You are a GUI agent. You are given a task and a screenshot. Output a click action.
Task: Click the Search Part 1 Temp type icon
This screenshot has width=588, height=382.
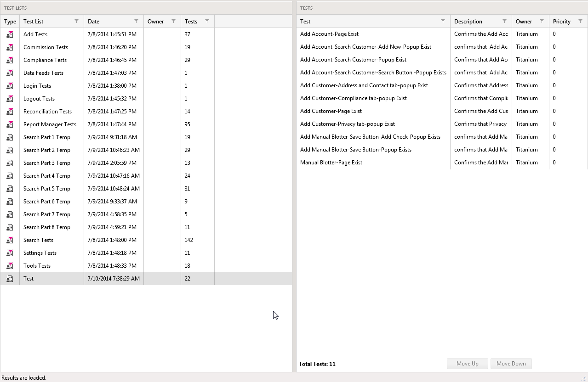(10, 137)
